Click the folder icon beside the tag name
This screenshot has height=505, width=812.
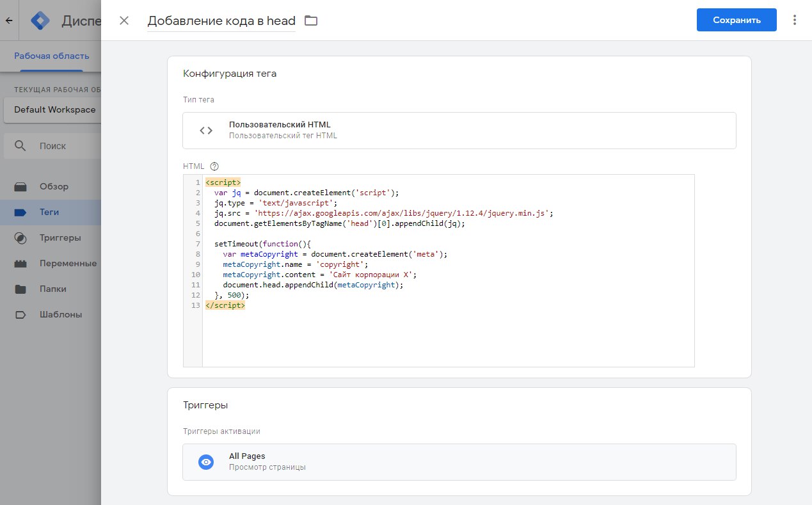click(311, 20)
